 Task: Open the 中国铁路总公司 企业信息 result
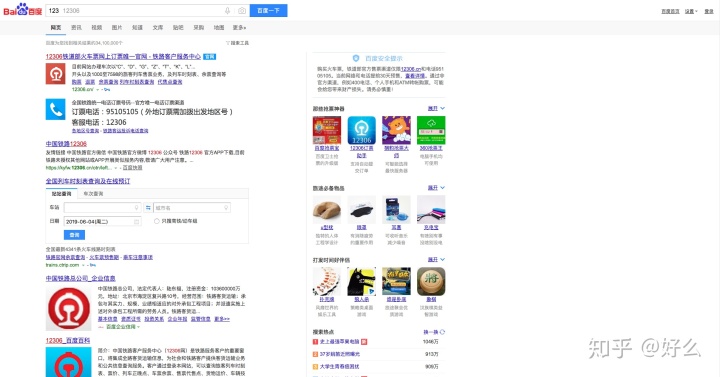tap(80, 278)
